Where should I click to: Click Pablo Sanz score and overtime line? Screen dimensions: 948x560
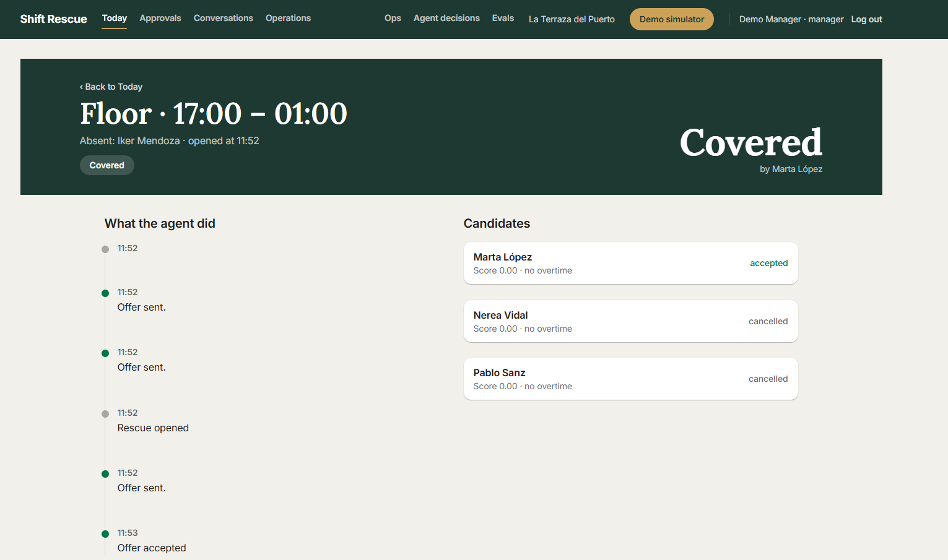(x=523, y=386)
